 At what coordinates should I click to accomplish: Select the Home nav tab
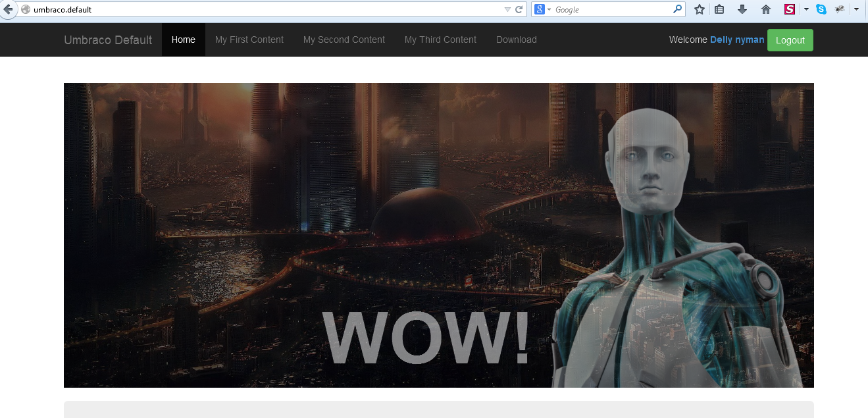click(x=184, y=39)
